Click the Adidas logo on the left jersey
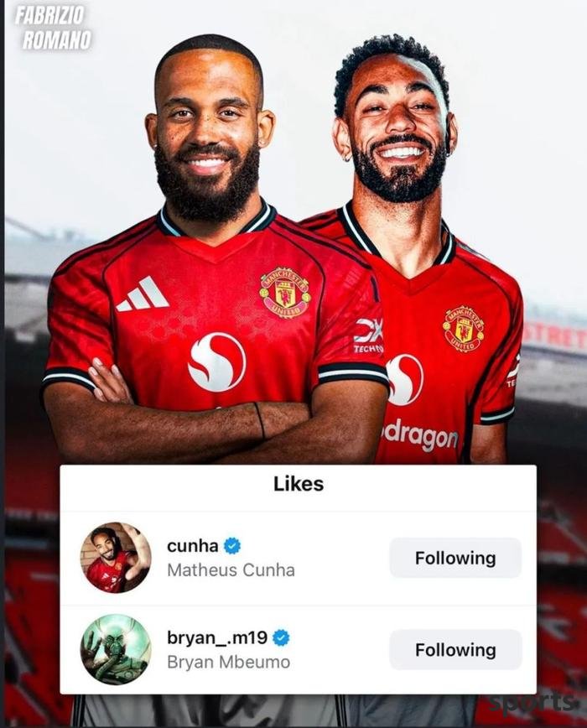The image size is (587, 728). coord(142,294)
